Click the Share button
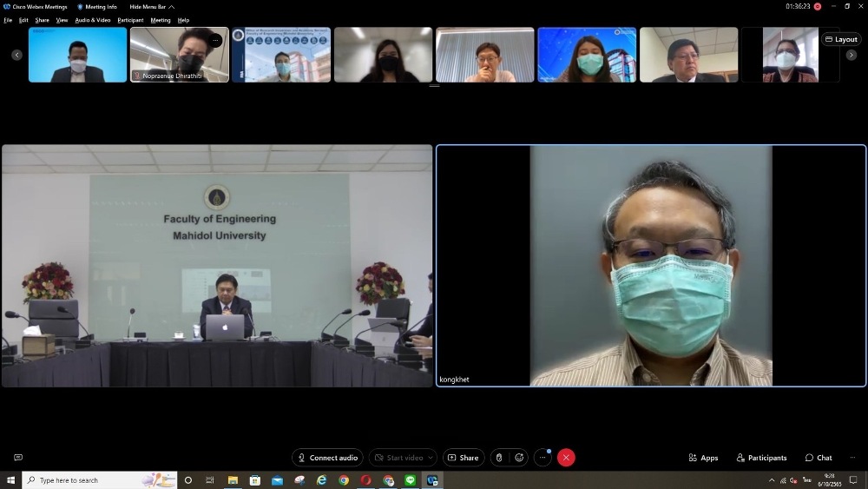 tap(464, 458)
